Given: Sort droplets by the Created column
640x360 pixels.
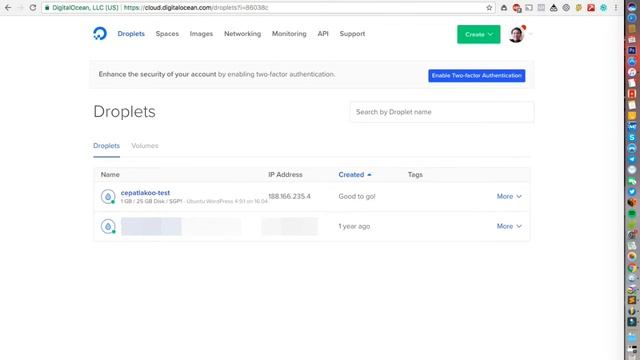Looking at the screenshot, I should tap(355, 175).
